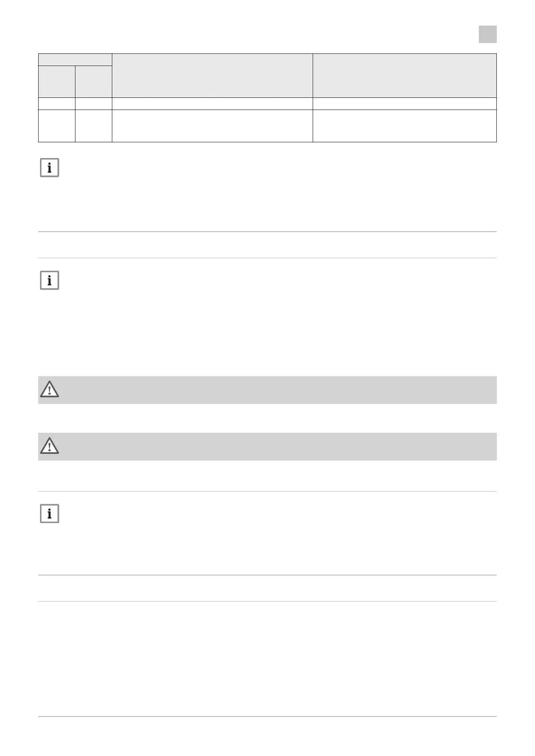Click the wide middle cell of the thin table row
Image resolution: width=535 pixels, height=756 pixels.
[212, 104]
